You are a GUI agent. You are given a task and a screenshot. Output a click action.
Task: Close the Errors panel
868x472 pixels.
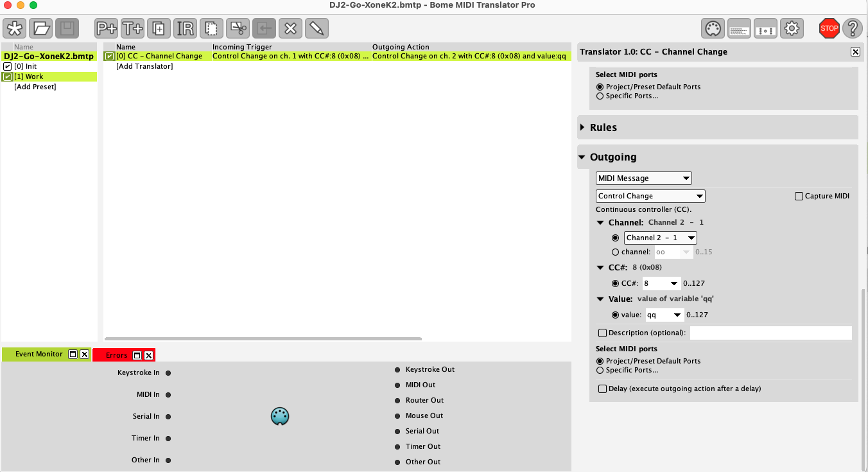pyautogui.click(x=148, y=355)
